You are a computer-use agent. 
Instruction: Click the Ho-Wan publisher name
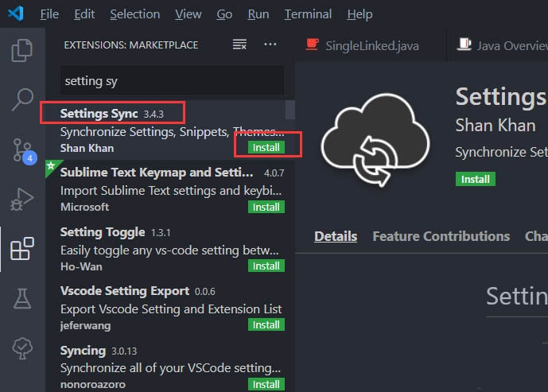click(81, 266)
